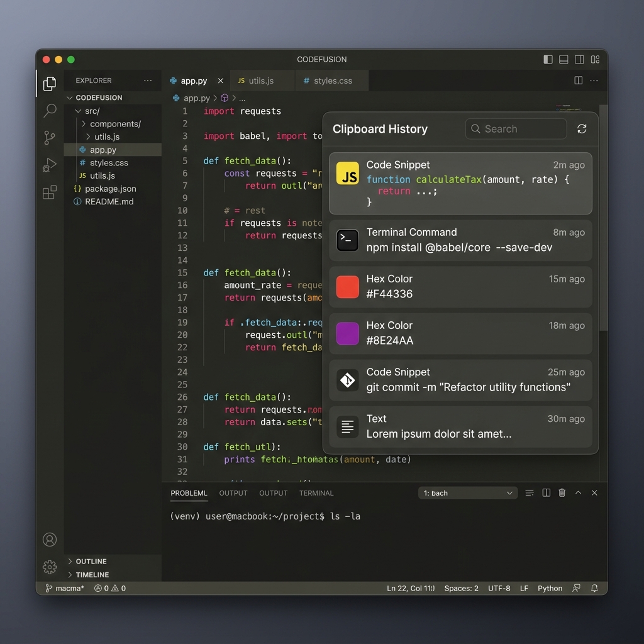The height and width of the screenshot is (644, 644).
Task: Switch to the utils.js editor tab
Action: (x=262, y=81)
